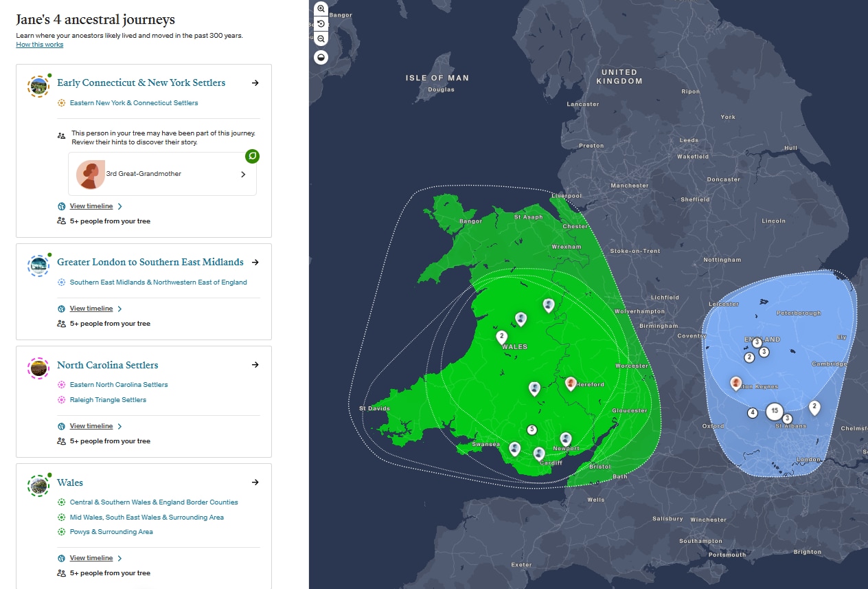Open the How this works link

40,45
